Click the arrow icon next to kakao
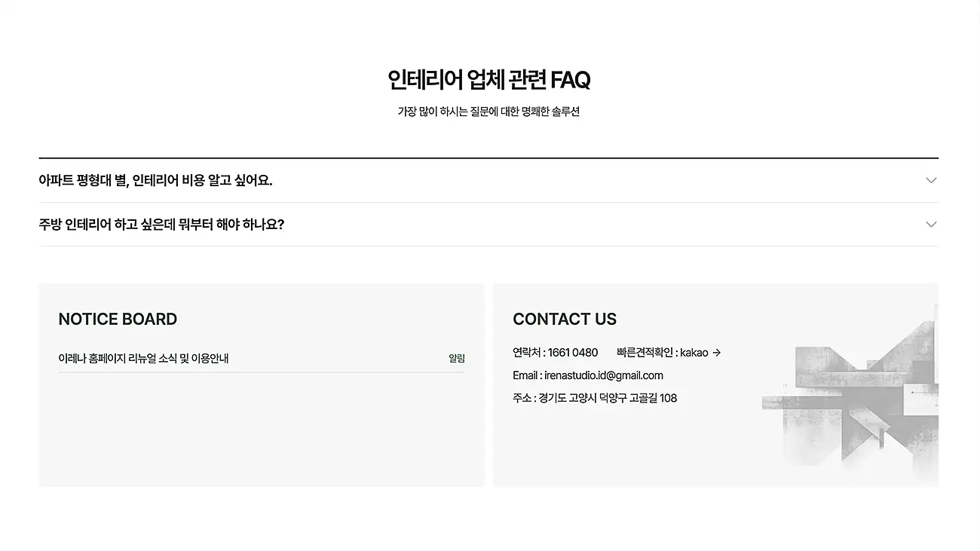Image resolution: width=980 pixels, height=551 pixels. (717, 353)
